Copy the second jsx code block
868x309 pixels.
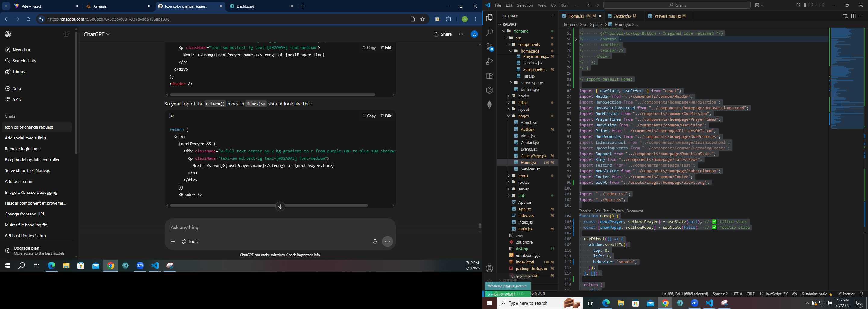pos(369,116)
